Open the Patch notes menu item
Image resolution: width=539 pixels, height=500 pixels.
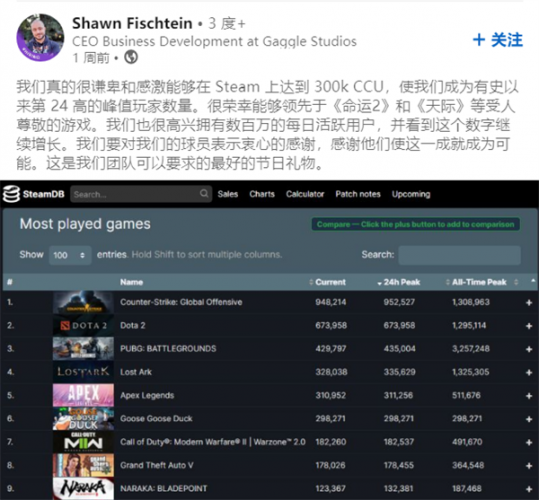[x=358, y=194]
